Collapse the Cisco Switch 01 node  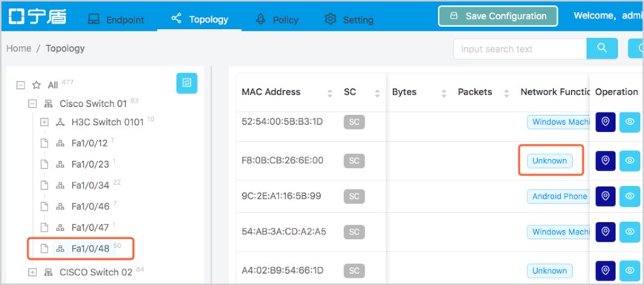coord(32,104)
